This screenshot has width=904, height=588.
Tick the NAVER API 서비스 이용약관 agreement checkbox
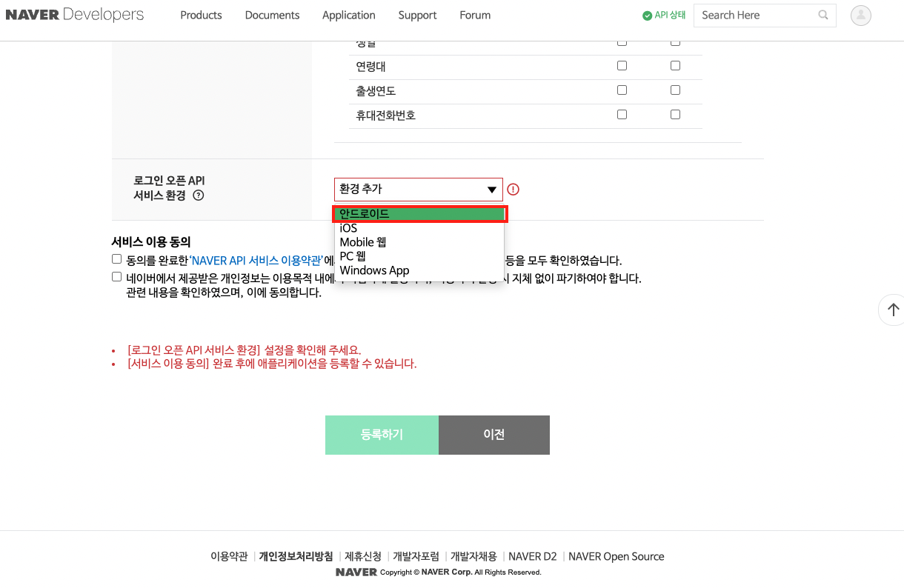(116, 259)
